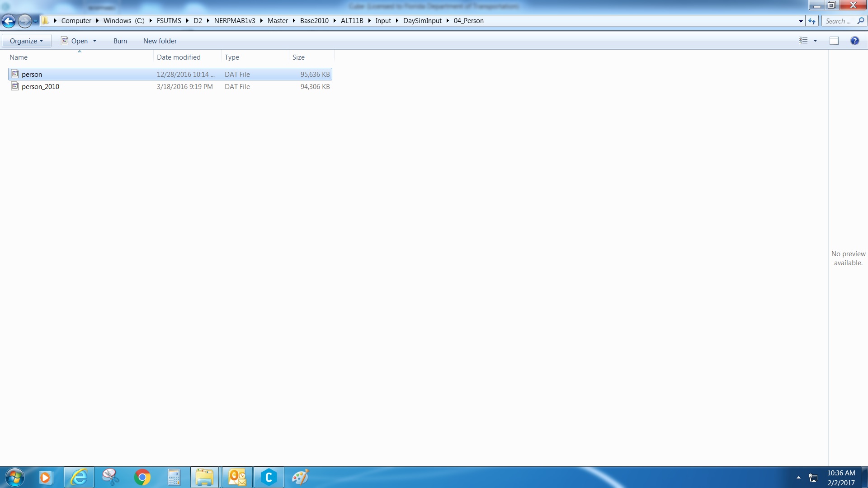Expand the Organize dropdown menu
Viewport: 868px width, 488px height.
26,41
